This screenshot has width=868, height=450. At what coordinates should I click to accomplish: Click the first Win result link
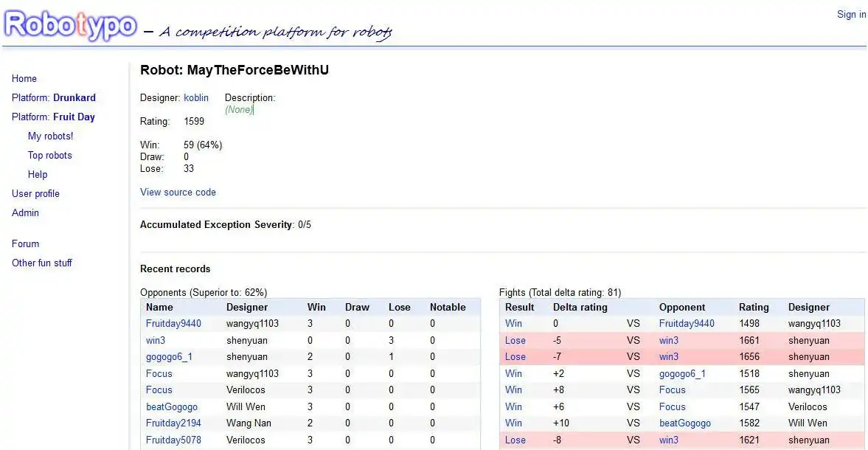click(x=513, y=324)
